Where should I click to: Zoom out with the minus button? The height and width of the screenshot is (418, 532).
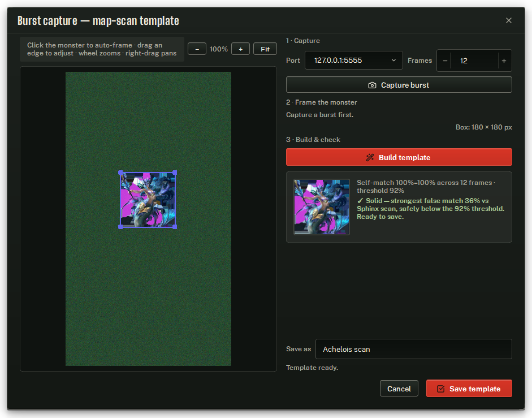click(197, 49)
